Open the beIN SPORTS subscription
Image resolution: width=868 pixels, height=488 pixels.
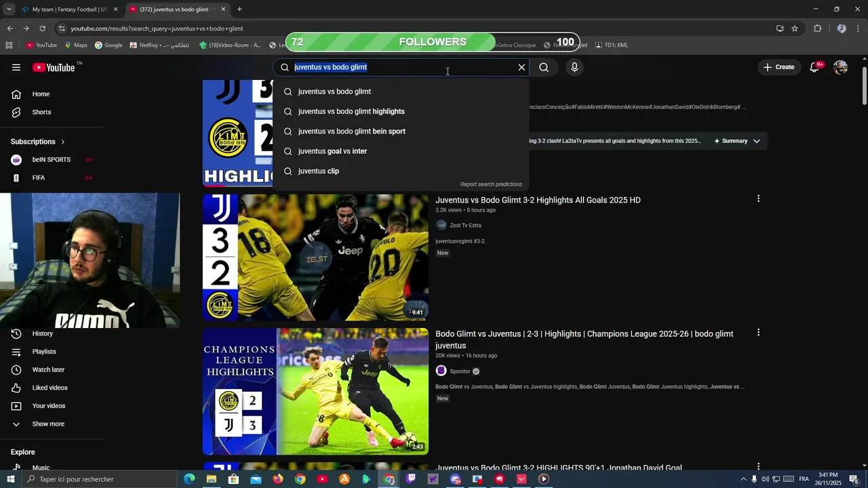(52, 160)
